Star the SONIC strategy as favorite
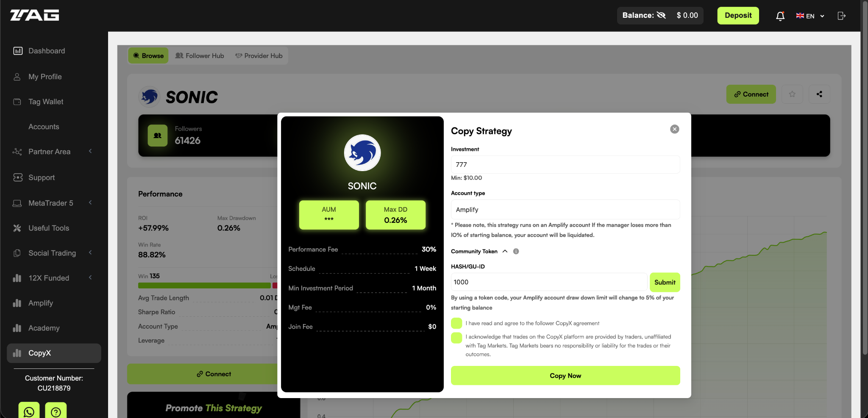868x418 pixels. pos(792,94)
